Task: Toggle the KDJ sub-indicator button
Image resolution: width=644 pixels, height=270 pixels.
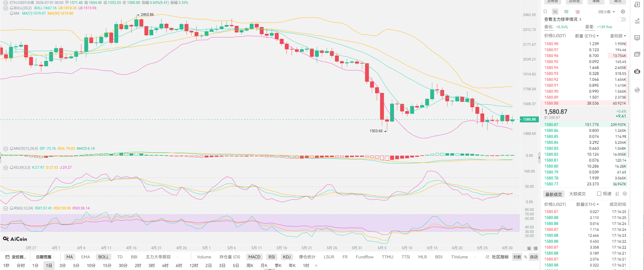Action: pyautogui.click(x=287, y=257)
